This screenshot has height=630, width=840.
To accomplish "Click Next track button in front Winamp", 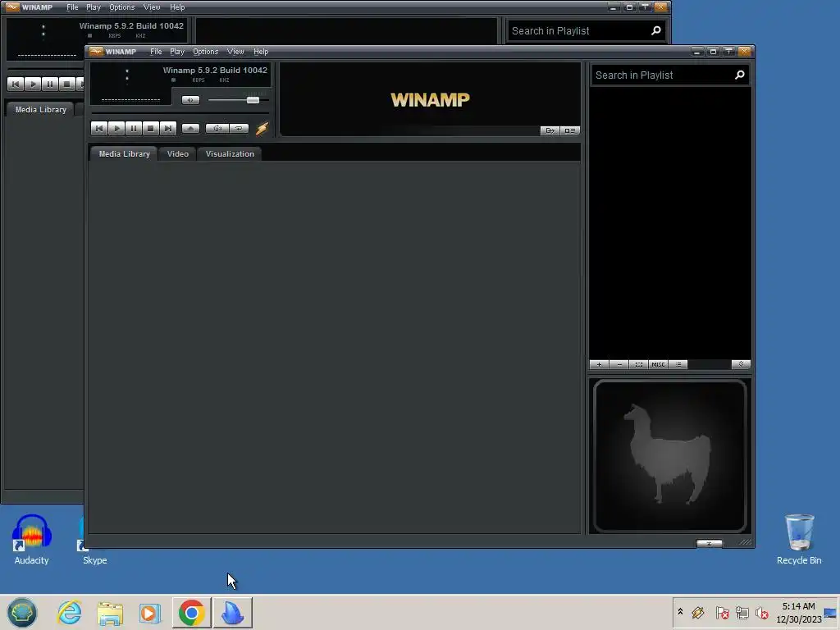I will [167, 129].
